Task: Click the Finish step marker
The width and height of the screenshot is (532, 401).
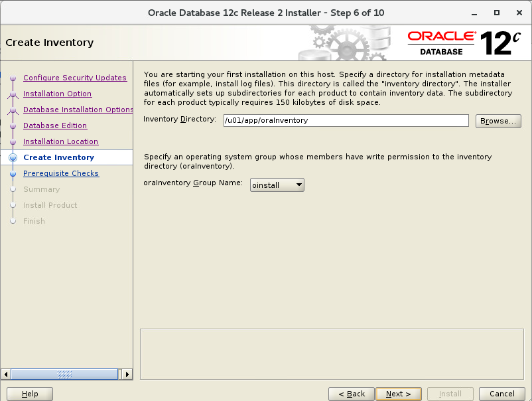Action: coord(13,221)
